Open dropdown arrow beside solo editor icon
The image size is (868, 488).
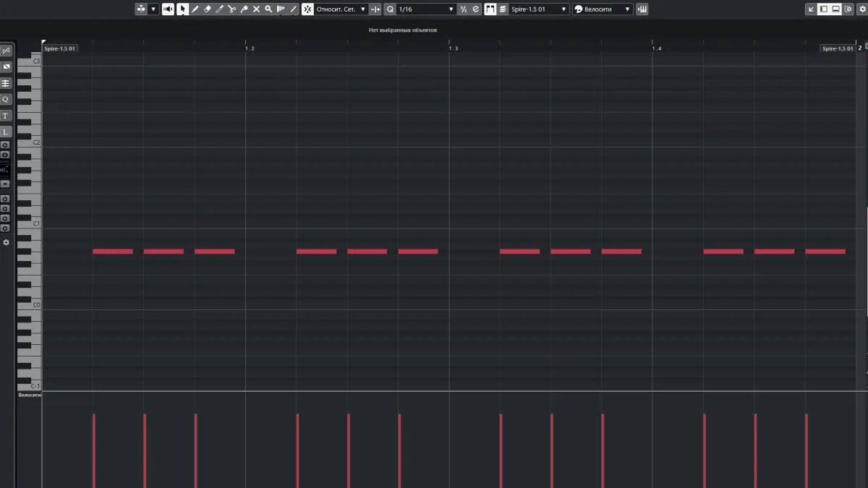pos(154,9)
